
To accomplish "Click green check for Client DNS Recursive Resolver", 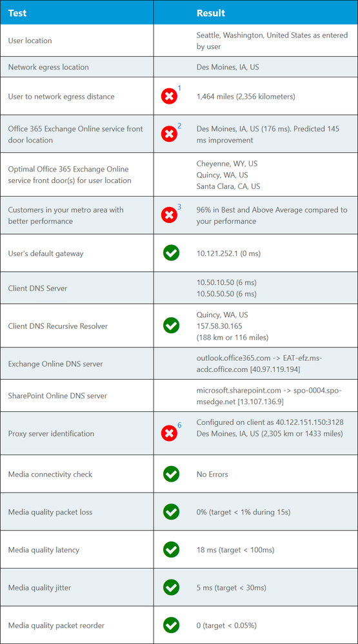I will [171, 326].
